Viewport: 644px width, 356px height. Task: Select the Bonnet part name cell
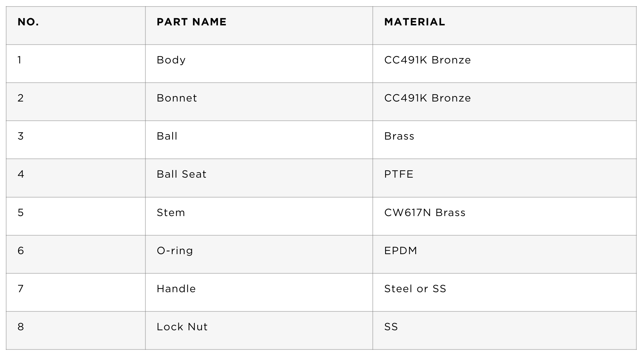pos(259,102)
